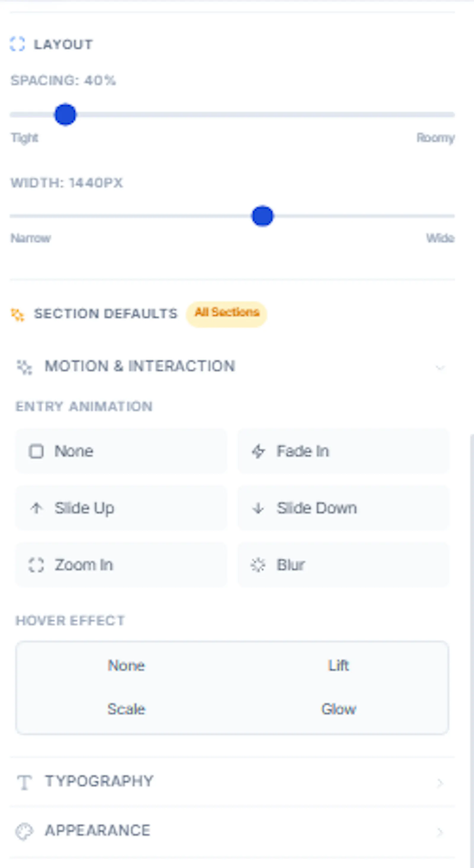This screenshot has width=474, height=868.
Task: Collapse the Motion & Interaction section
Action: [440, 367]
